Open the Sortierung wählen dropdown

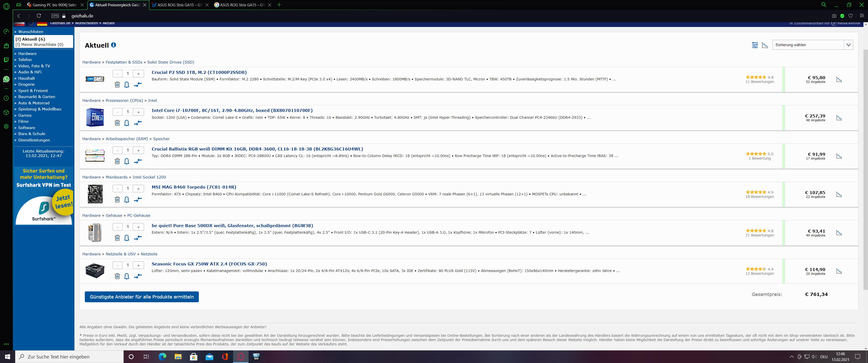click(812, 45)
